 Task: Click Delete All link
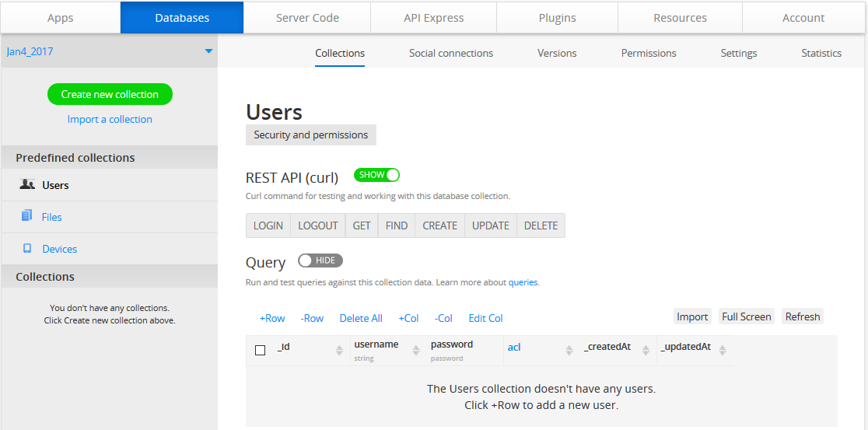pyautogui.click(x=361, y=318)
